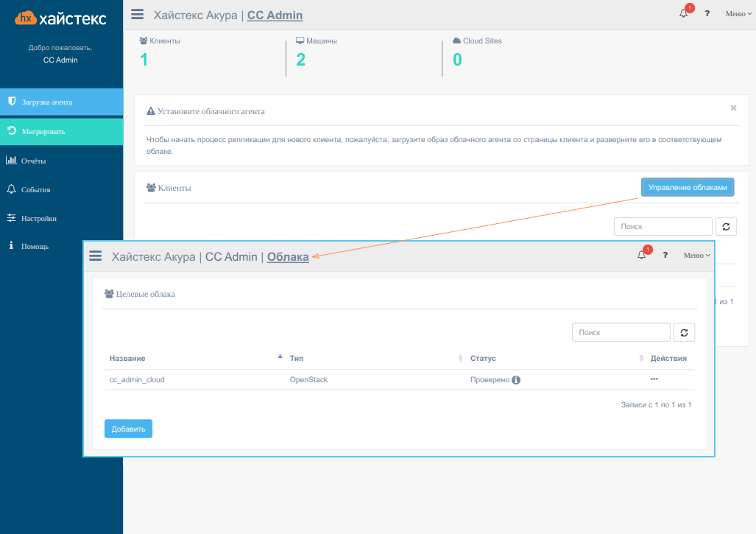Image resolution: width=756 pixels, height=534 pixels.
Task: Show info icon next to Проверено status
Action: click(x=516, y=380)
